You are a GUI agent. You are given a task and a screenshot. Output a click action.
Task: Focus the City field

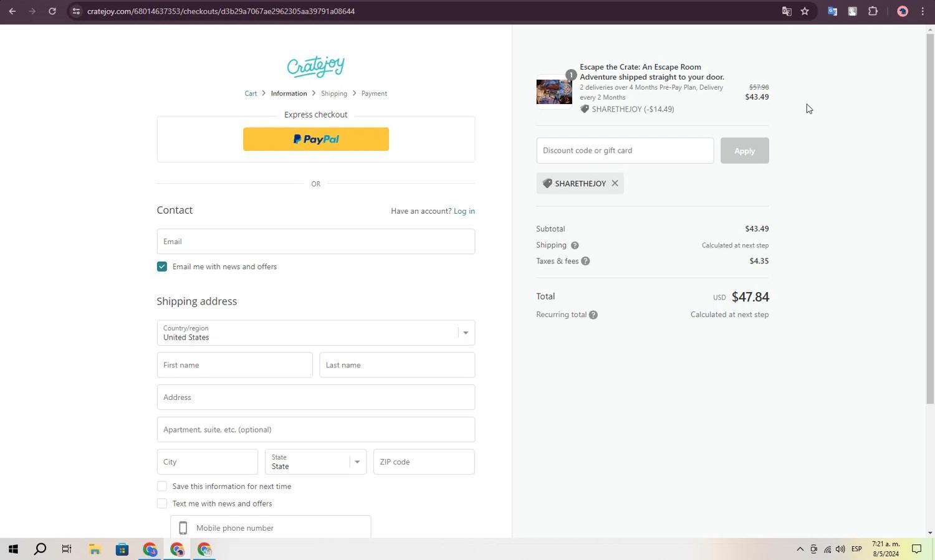point(207,462)
